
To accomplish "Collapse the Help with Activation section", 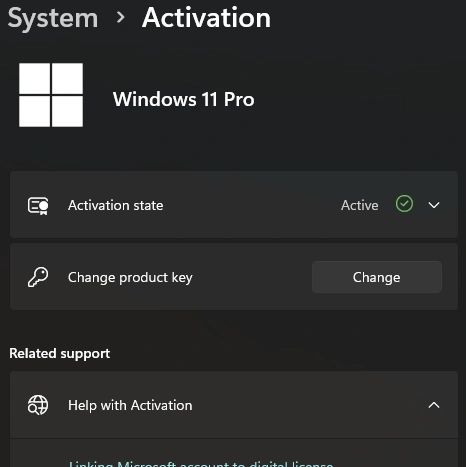I will coord(434,405).
